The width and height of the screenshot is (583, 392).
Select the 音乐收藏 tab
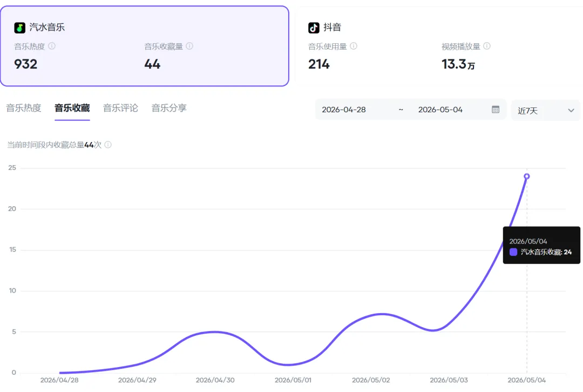72,108
